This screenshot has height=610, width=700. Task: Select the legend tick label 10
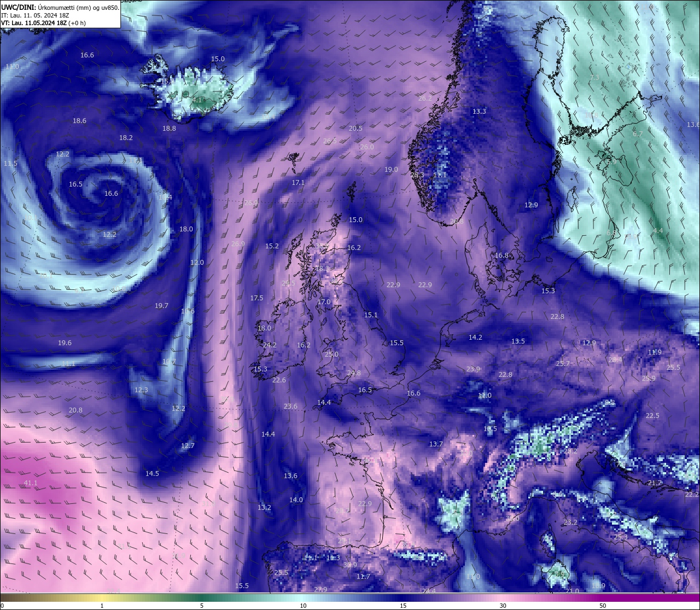(303, 606)
